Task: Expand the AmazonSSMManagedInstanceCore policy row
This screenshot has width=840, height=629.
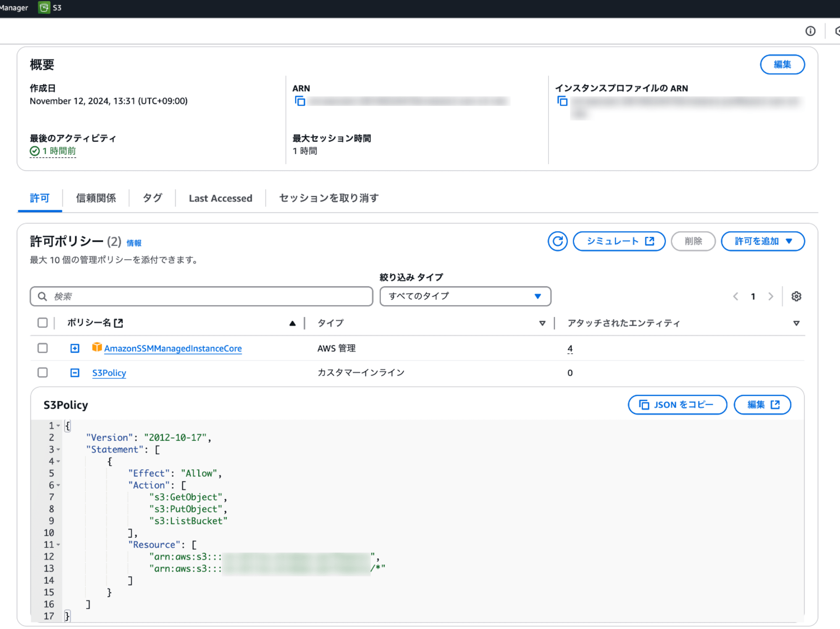Action: pos(75,348)
